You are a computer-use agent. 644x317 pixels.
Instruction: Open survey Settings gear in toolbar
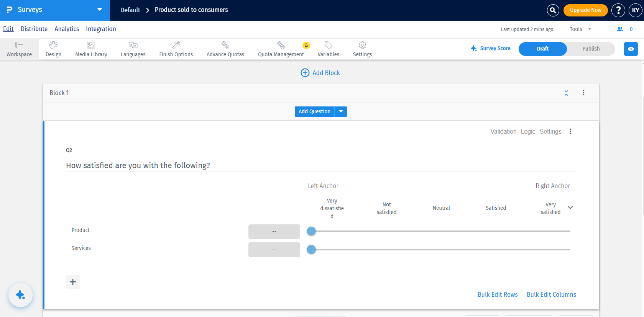[363, 49]
